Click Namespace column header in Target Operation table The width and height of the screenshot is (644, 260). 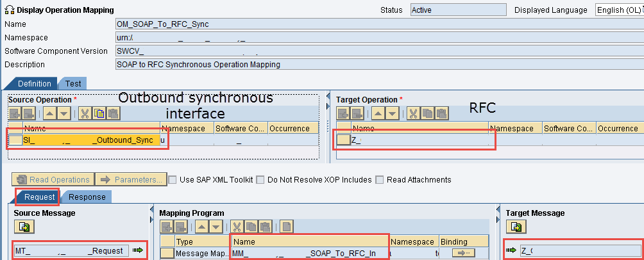tap(515, 128)
